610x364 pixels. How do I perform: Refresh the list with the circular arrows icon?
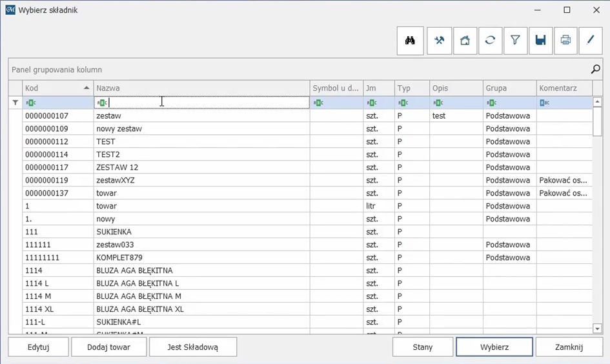[490, 40]
